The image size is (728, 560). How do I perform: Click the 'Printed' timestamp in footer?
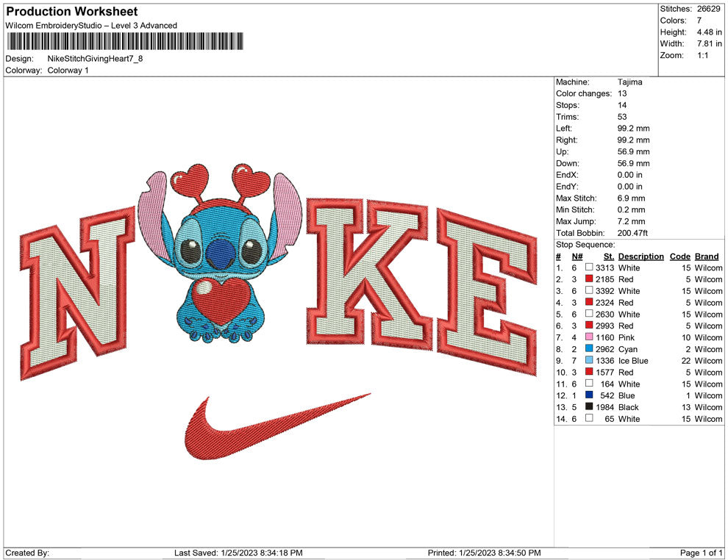point(485,553)
